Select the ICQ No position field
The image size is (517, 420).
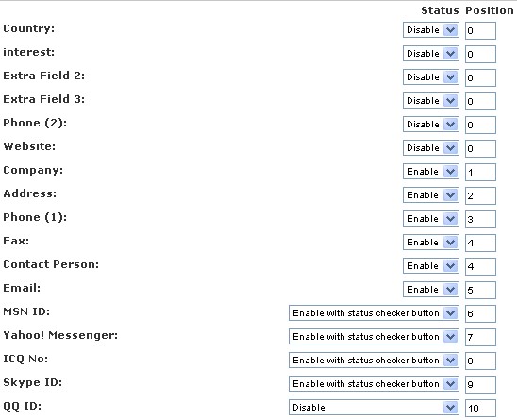pyautogui.click(x=480, y=361)
